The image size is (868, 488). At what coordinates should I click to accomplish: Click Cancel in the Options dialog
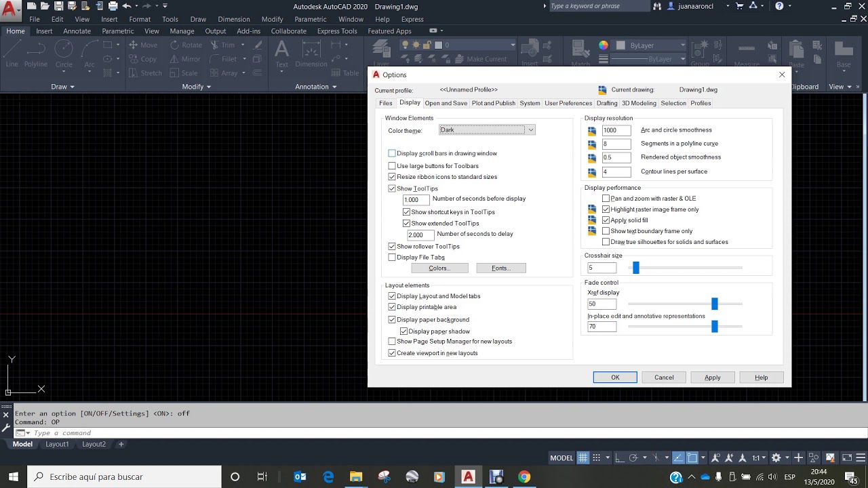pos(664,378)
